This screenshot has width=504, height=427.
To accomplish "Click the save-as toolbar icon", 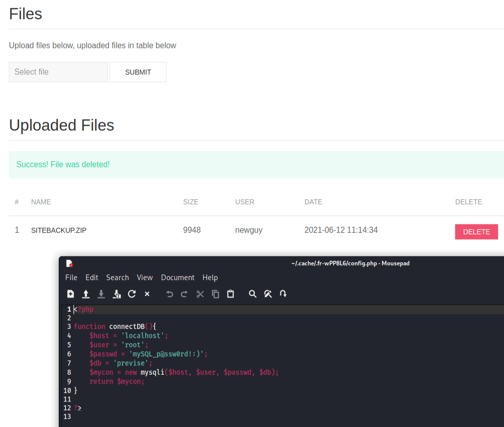I will point(117,294).
